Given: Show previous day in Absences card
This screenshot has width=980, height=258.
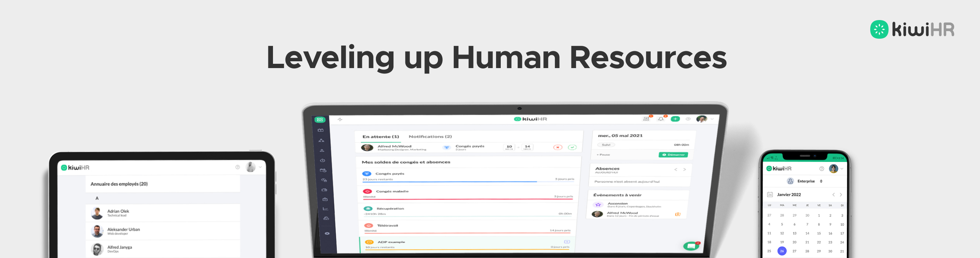Looking at the screenshot, I should click(676, 169).
